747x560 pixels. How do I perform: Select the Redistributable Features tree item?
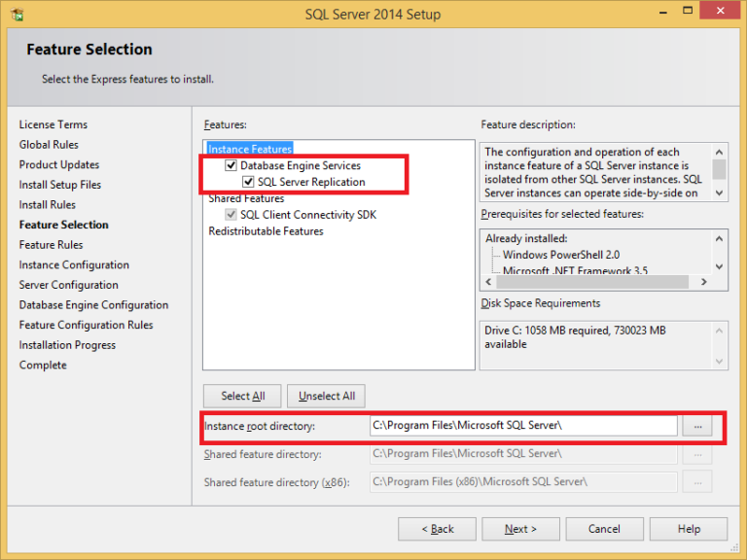[266, 231]
